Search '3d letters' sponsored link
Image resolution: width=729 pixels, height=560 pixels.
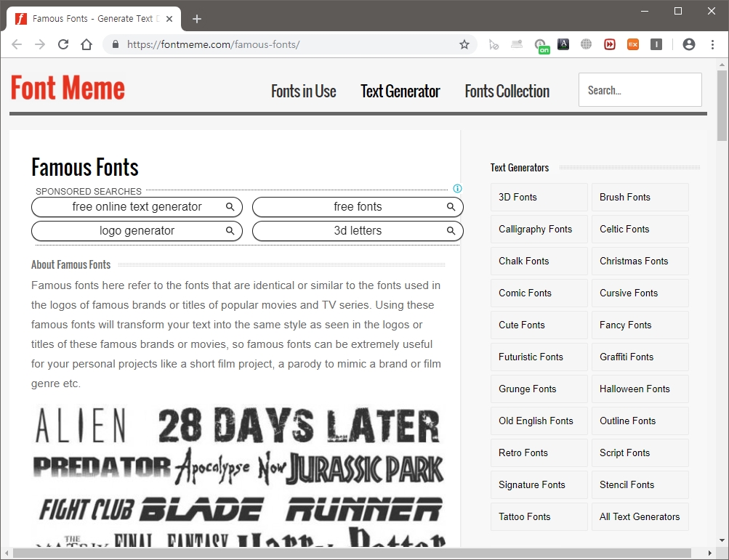[x=358, y=231]
